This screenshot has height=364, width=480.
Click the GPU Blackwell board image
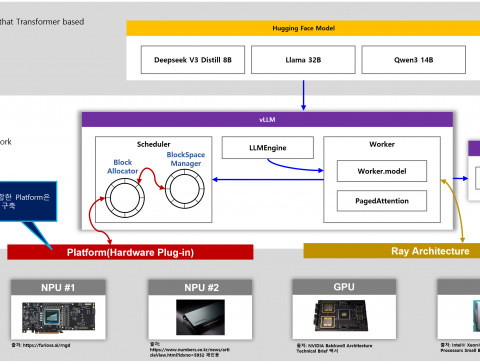click(341, 316)
